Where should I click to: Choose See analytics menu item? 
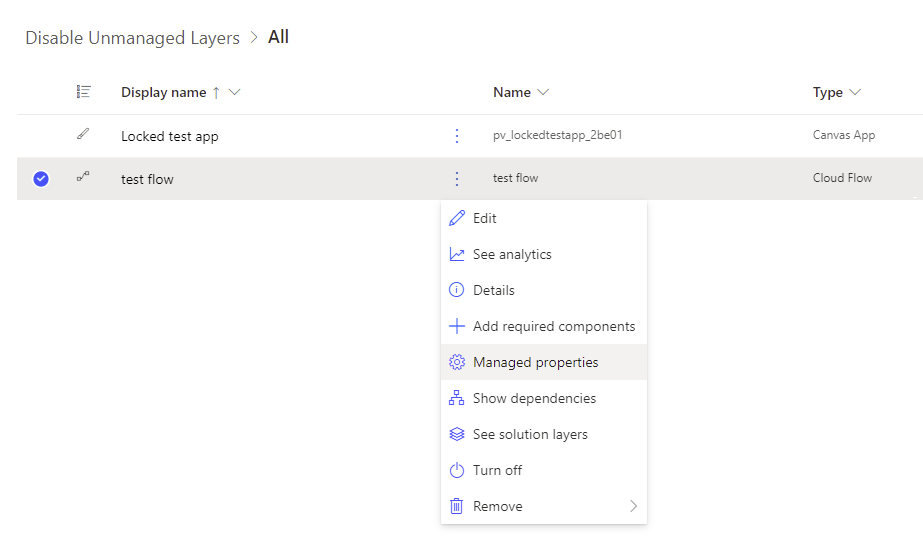(x=544, y=254)
